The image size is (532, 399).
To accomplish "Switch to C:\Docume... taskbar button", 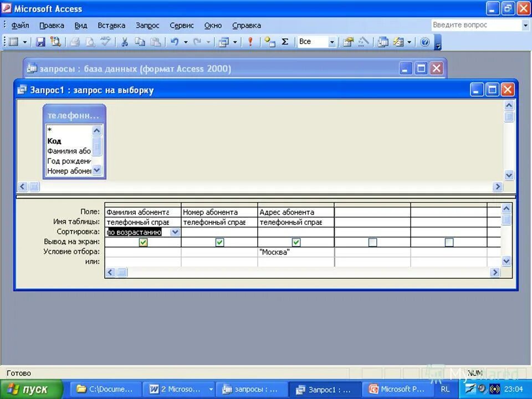I will (x=105, y=389).
